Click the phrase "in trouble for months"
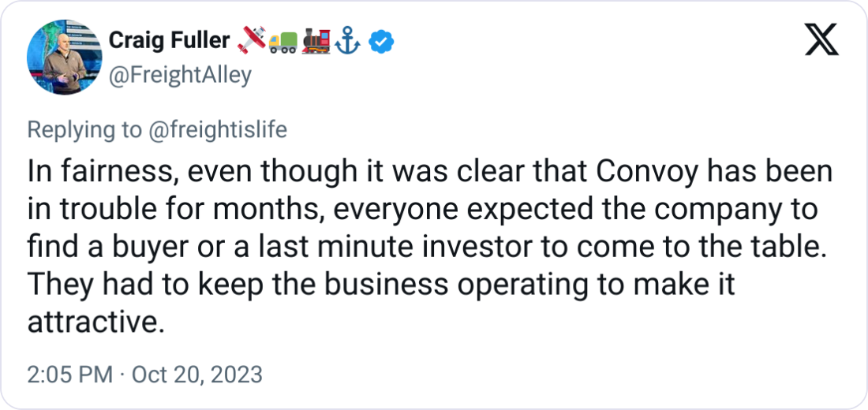The height and width of the screenshot is (410, 868). (158, 211)
